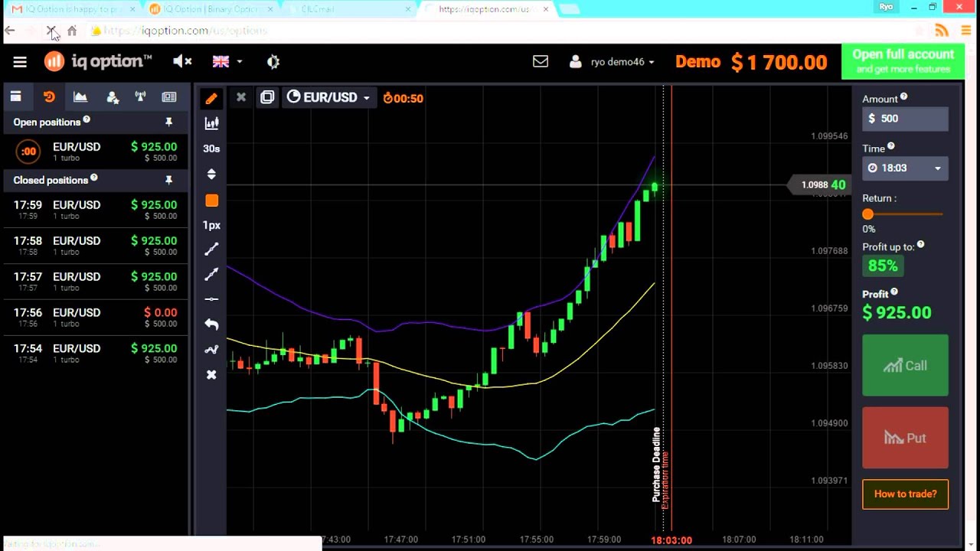Open the indicators wave-line icon
980x551 pixels.
tap(211, 350)
